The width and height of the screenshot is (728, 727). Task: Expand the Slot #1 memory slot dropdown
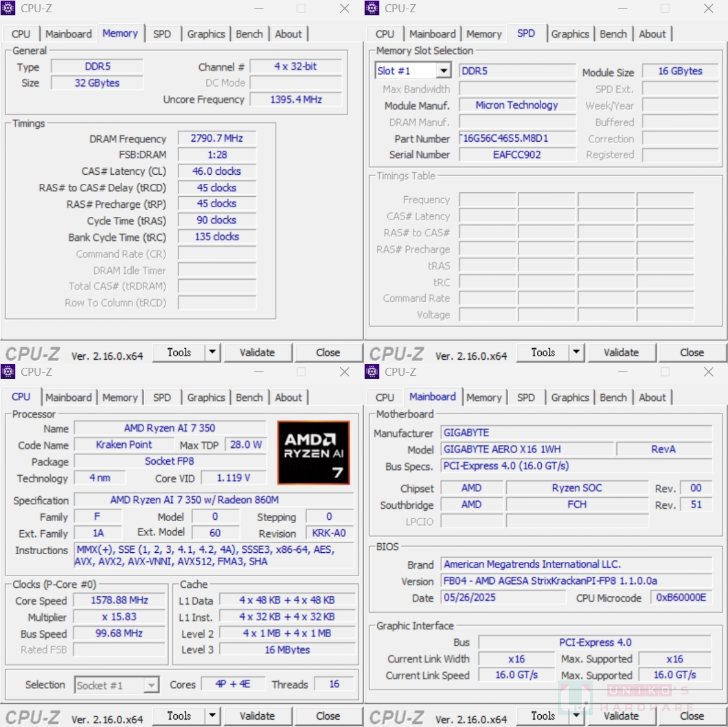(443, 71)
